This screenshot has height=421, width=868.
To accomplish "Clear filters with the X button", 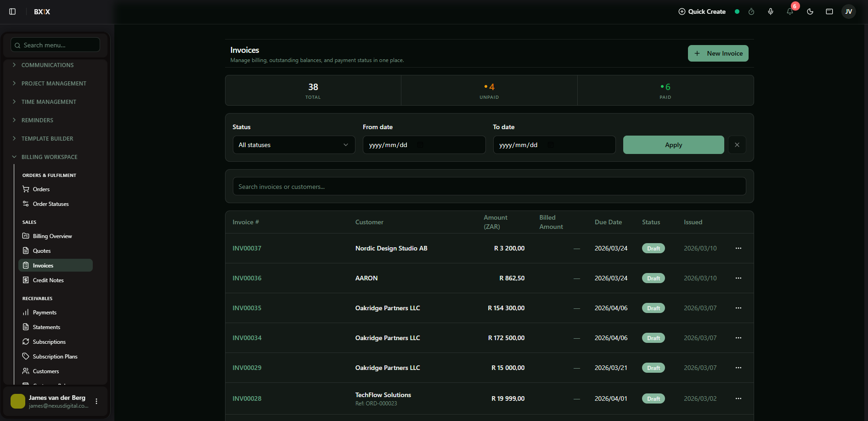I will 737,145.
